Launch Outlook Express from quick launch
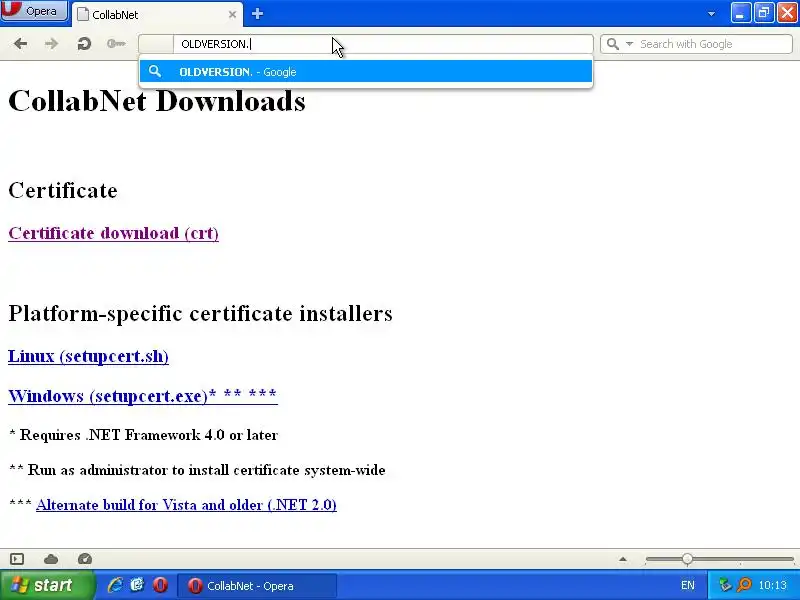The image size is (800, 600). 137,585
